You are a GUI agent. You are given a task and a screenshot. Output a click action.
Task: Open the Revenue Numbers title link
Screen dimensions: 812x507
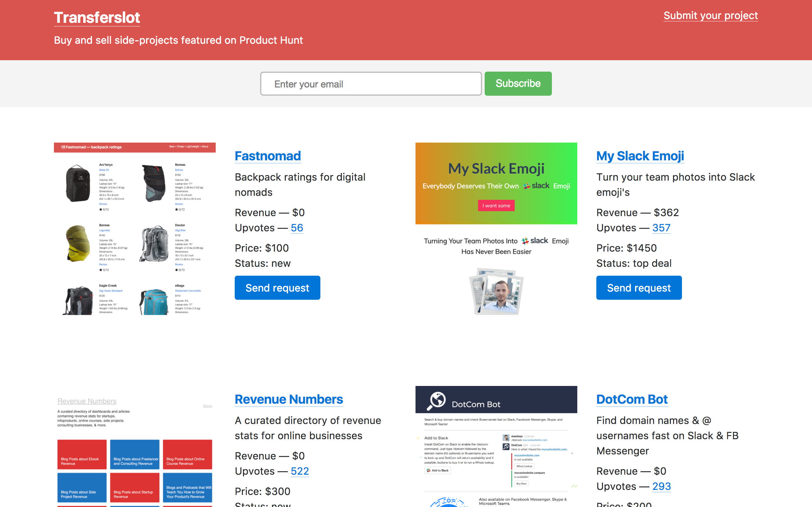289,399
